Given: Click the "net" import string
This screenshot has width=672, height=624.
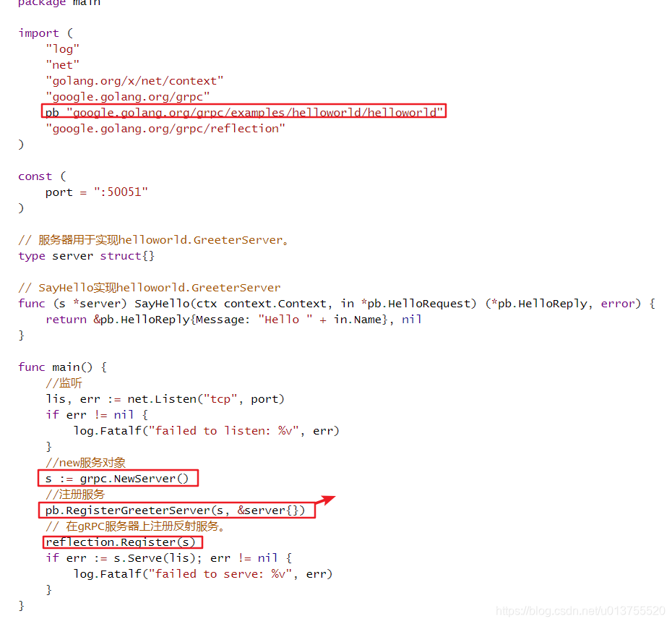Looking at the screenshot, I should click(x=63, y=65).
